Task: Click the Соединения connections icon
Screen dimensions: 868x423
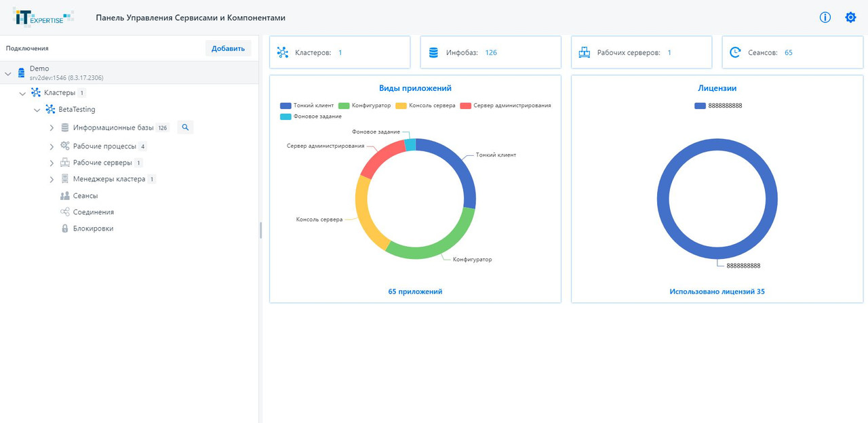Action: [65, 212]
